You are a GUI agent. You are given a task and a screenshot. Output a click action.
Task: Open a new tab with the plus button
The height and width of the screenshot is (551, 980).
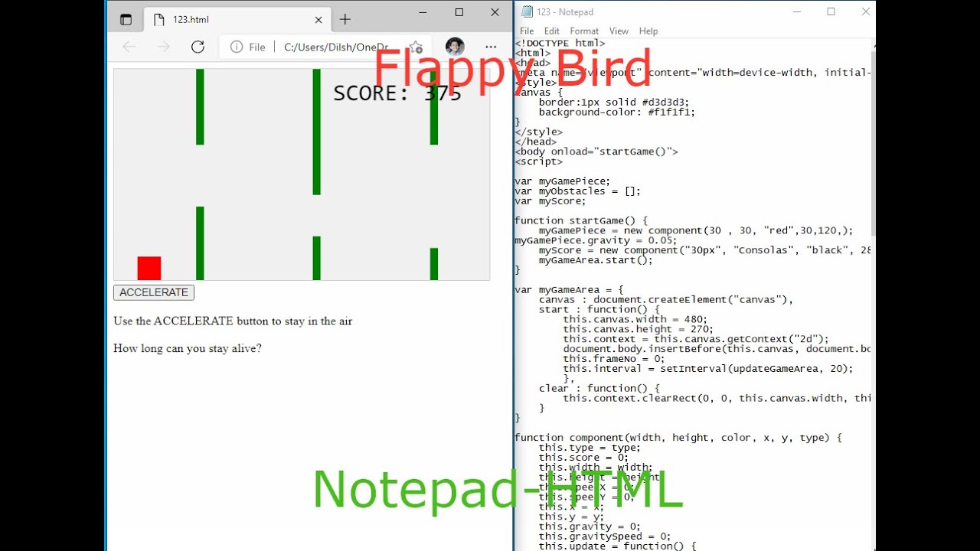point(345,20)
